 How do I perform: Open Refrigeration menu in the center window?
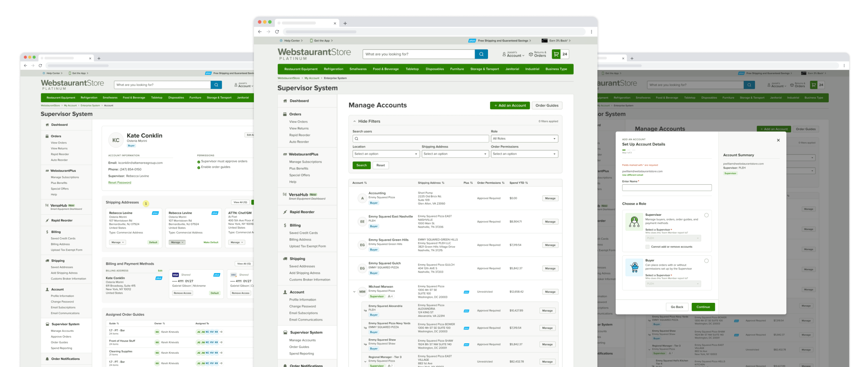[333, 69]
